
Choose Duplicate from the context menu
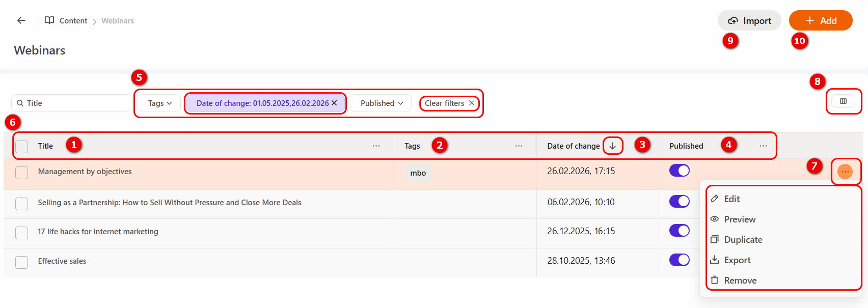click(x=743, y=240)
